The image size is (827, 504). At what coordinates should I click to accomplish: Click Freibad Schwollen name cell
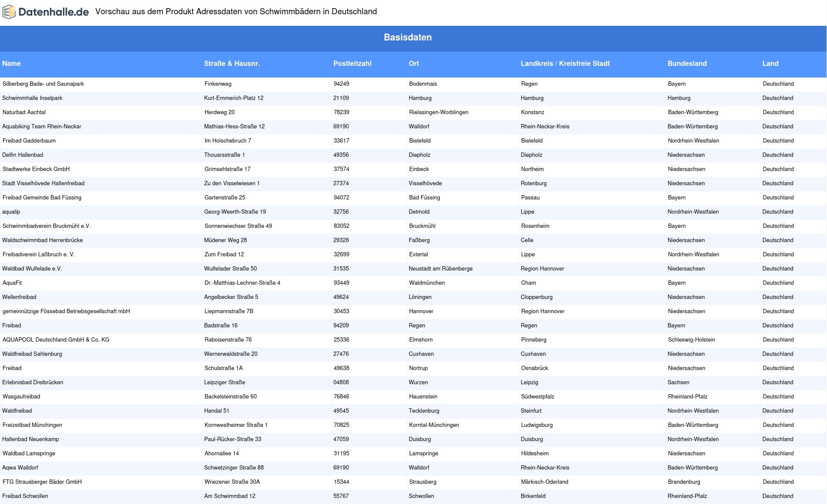pyautogui.click(x=25, y=496)
